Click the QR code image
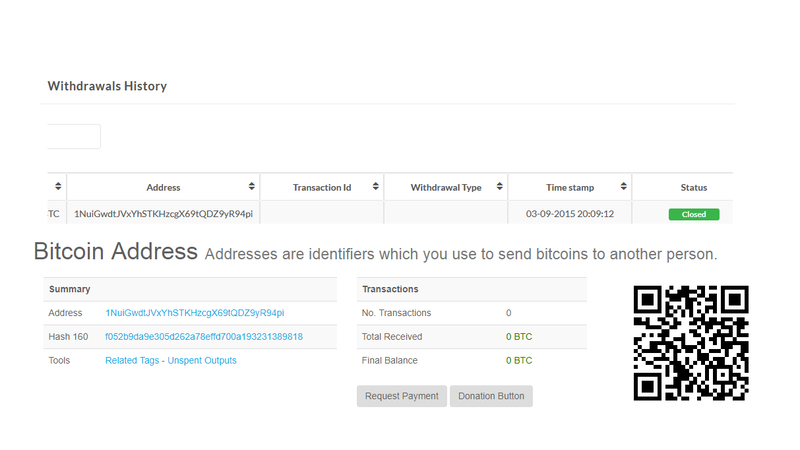 pos(691,343)
